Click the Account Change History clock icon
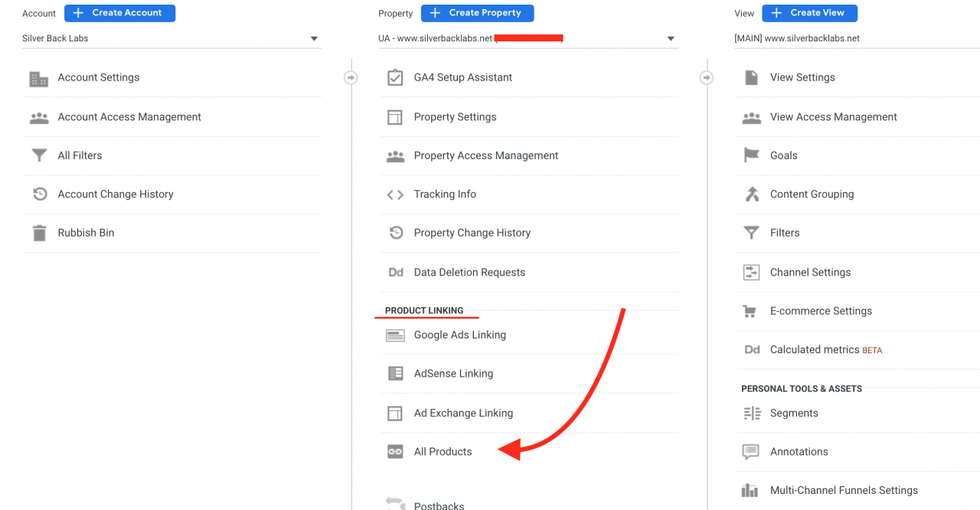The image size is (980, 510). pos(40,195)
